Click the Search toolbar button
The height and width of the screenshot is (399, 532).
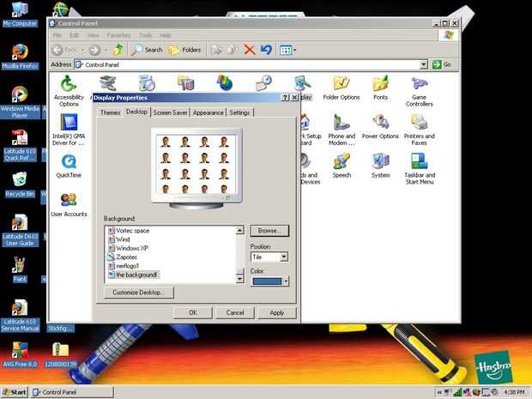tap(148, 50)
